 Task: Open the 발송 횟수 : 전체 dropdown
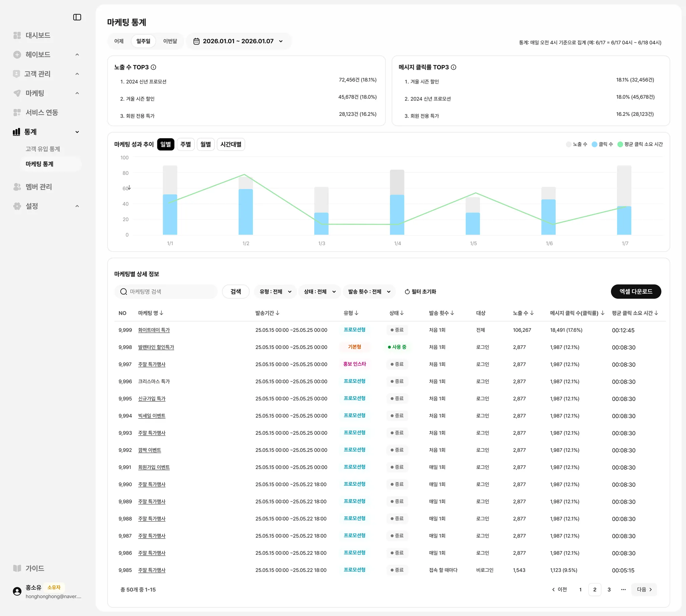(369, 292)
